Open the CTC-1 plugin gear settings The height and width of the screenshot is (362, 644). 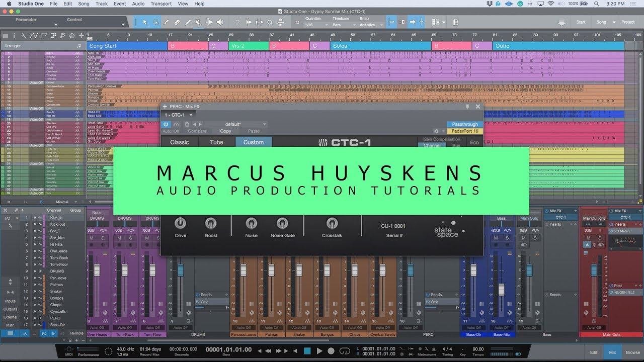click(436, 131)
